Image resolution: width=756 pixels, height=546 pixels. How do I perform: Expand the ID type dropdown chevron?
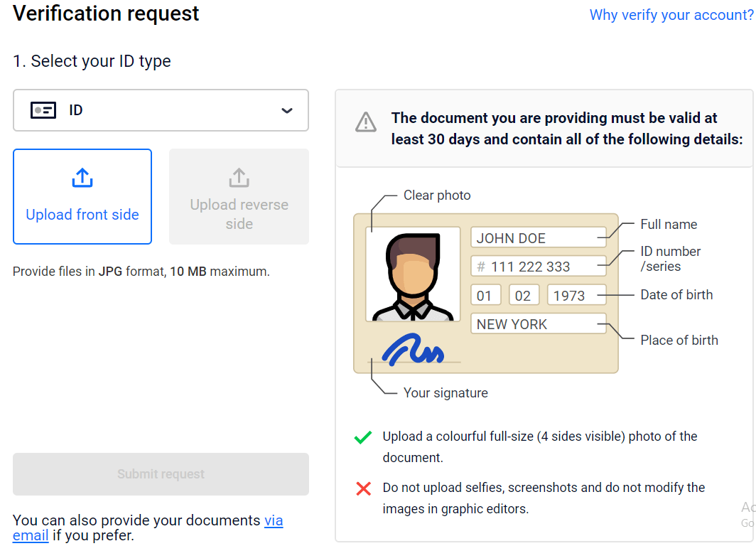click(287, 110)
